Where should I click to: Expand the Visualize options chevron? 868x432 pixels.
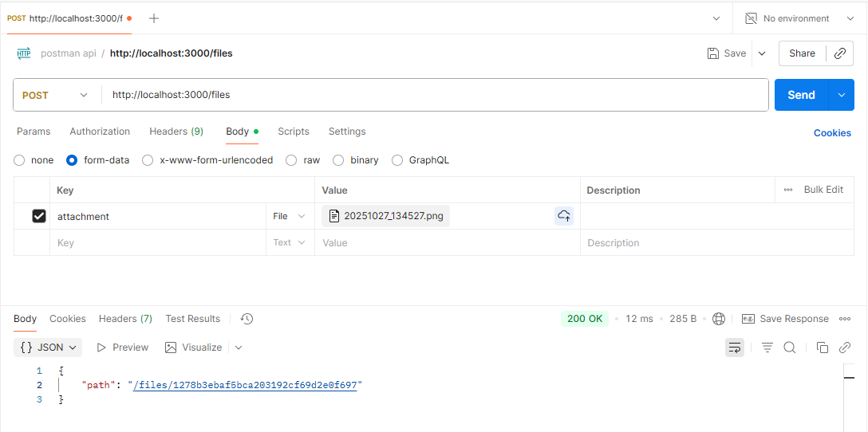click(x=239, y=348)
